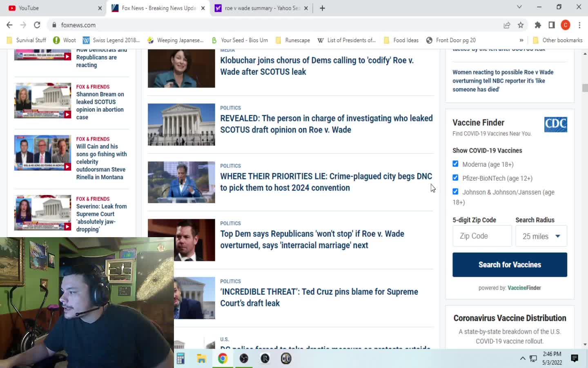The height and width of the screenshot is (368, 588).
Task: Open the Runescape bookmark folder
Action: click(x=293, y=40)
